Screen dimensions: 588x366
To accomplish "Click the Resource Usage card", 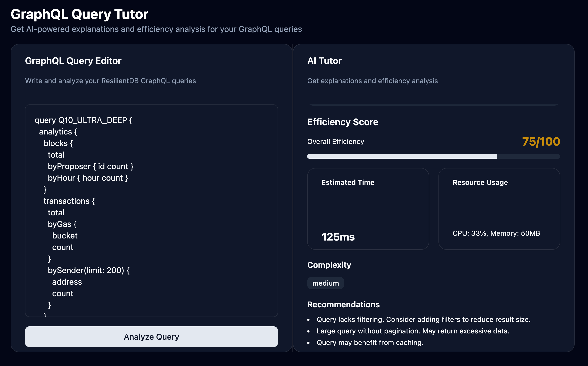I will (x=499, y=209).
